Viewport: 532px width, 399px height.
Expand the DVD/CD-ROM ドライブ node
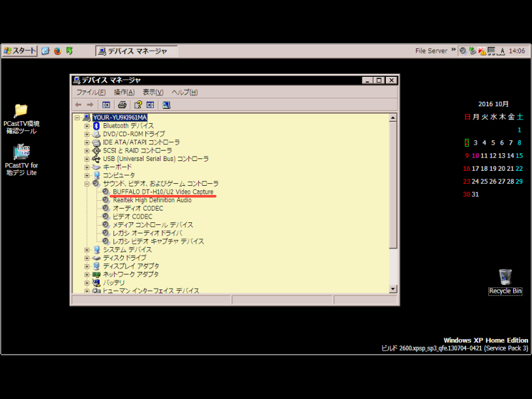point(87,134)
